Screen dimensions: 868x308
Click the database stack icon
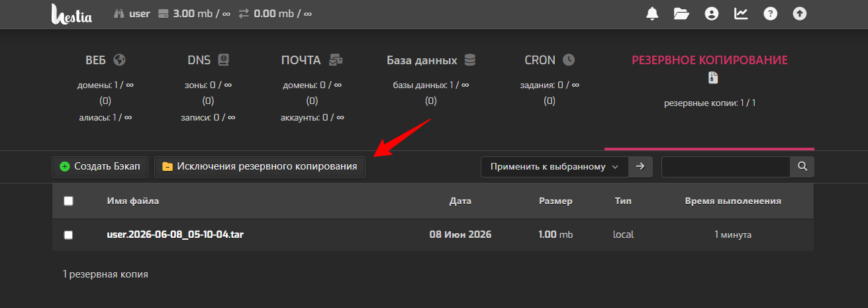click(469, 60)
